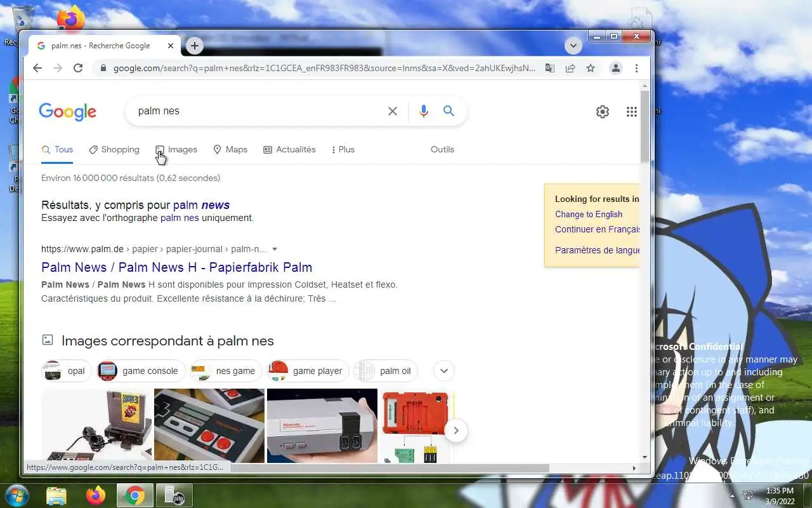This screenshot has height=508, width=812.
Task: Open 'Paramètres de langue' link
Action: (597, 250)
